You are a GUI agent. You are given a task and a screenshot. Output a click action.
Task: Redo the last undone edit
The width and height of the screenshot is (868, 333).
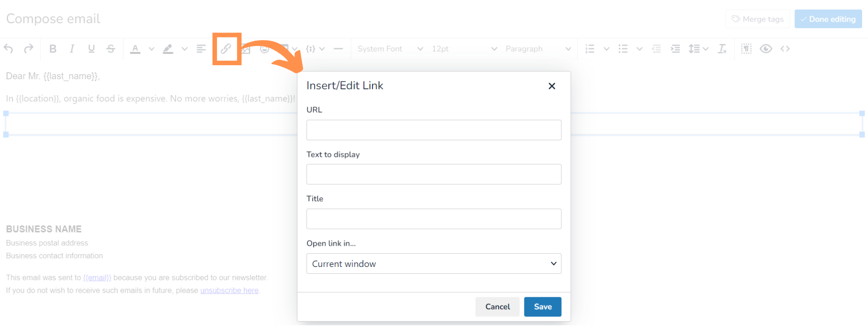28,49
